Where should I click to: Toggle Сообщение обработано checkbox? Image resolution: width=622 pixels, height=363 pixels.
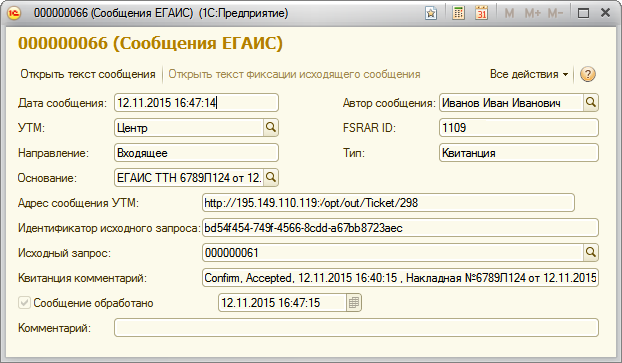[24, 303]
